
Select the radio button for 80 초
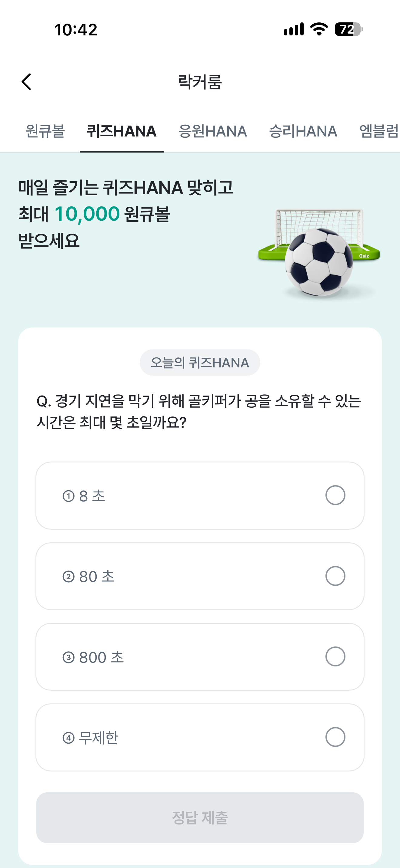(335, 576)
